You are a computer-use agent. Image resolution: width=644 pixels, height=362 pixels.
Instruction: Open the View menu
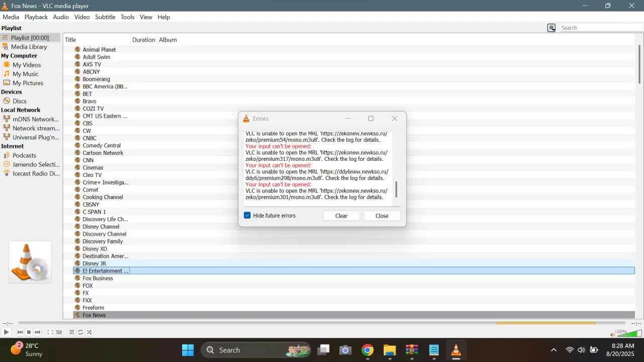pos(146,17)
